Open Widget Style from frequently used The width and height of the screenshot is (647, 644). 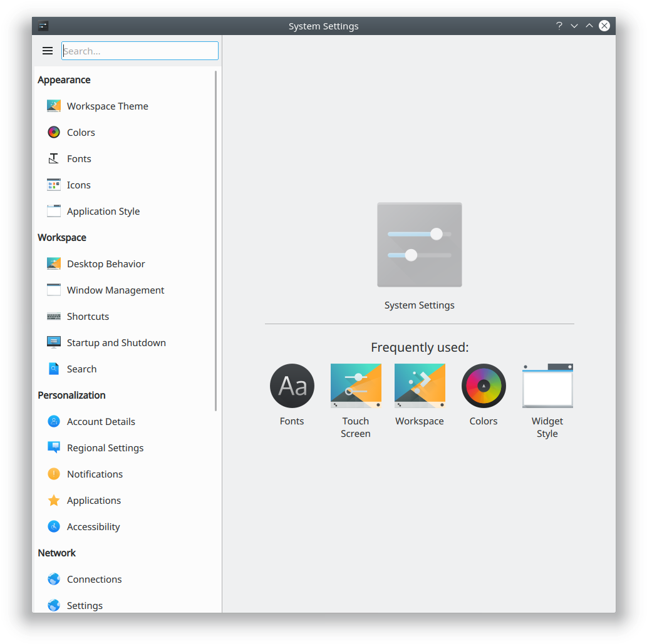tap(547, 386)
